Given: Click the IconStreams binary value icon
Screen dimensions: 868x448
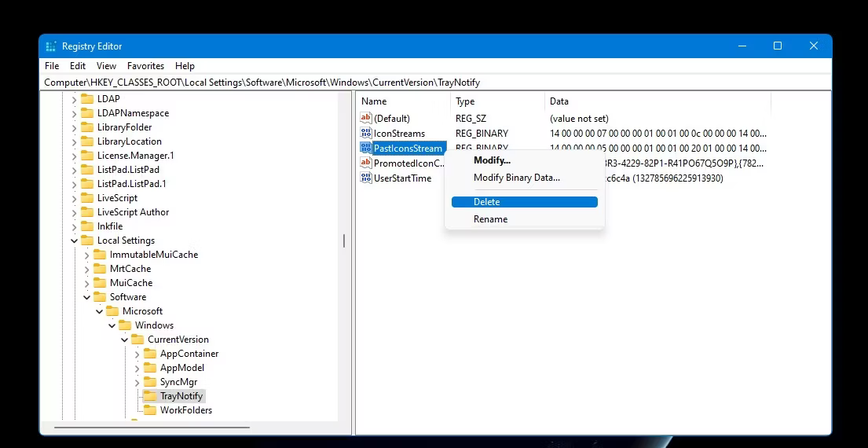Looking at the screenshot, I should tap(366, 133).
